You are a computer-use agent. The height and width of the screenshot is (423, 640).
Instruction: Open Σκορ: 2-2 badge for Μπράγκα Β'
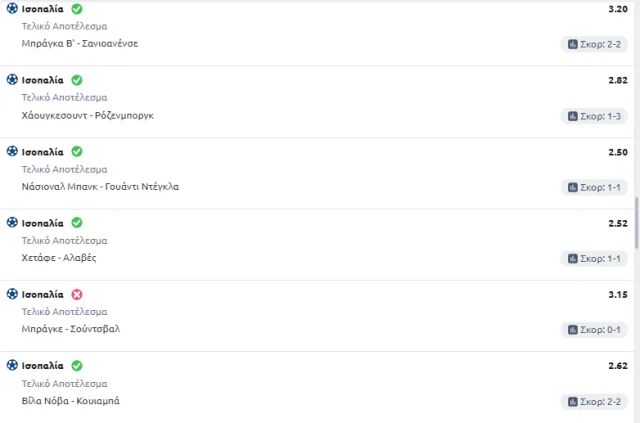594,44
